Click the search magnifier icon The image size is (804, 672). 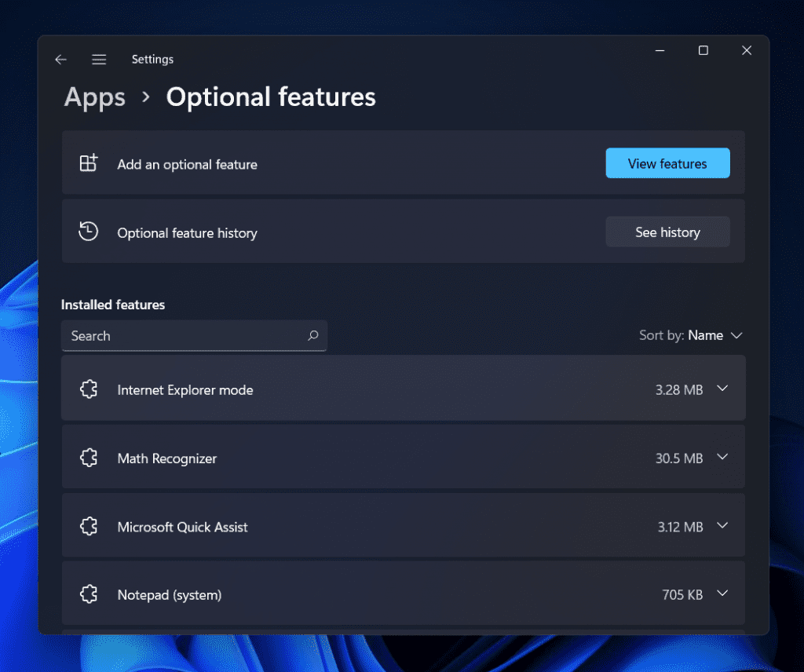tap(312, 335)
